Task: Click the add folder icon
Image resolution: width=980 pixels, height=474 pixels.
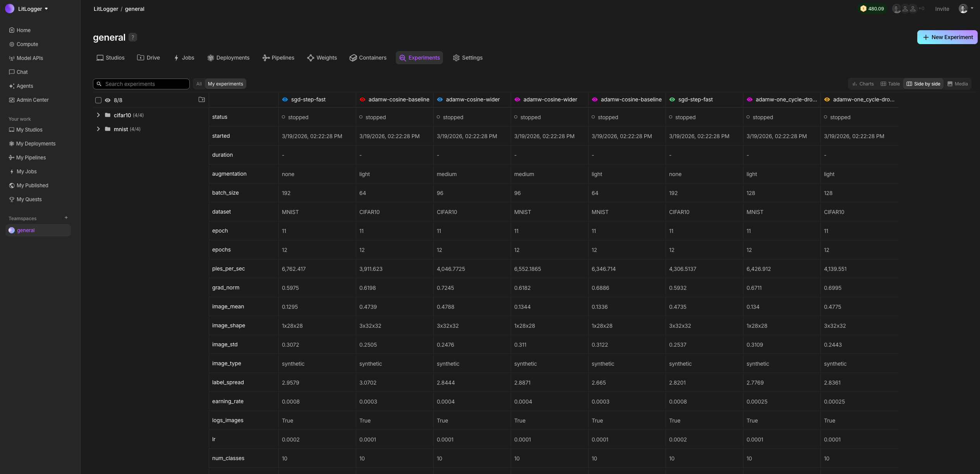Action: pos(201,100)
